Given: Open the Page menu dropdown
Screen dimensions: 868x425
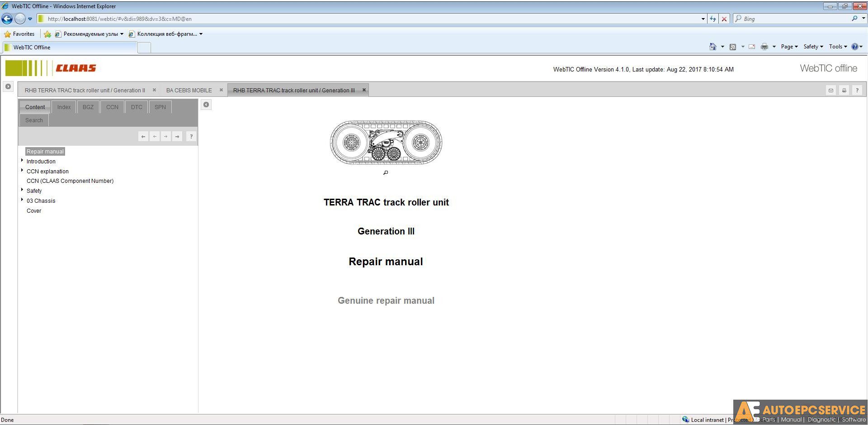Looking at the screenshot, I should pos(789,47).
